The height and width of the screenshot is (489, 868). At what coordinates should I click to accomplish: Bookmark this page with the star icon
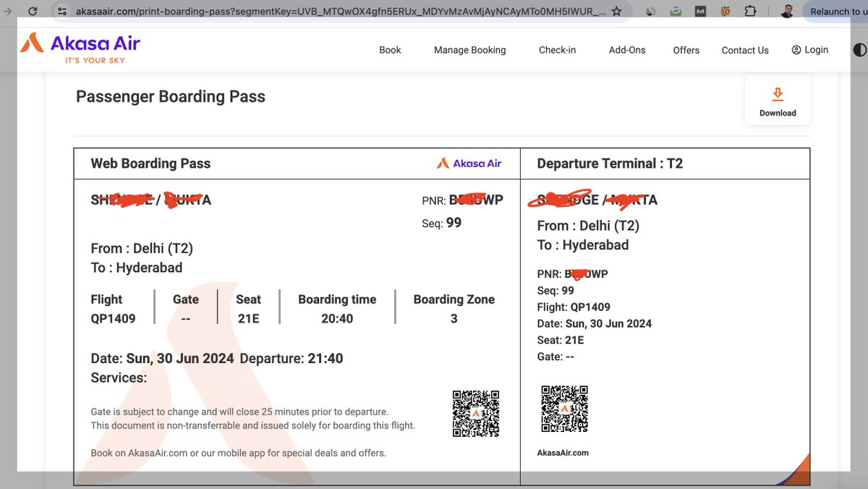click(x=616, y=12)
